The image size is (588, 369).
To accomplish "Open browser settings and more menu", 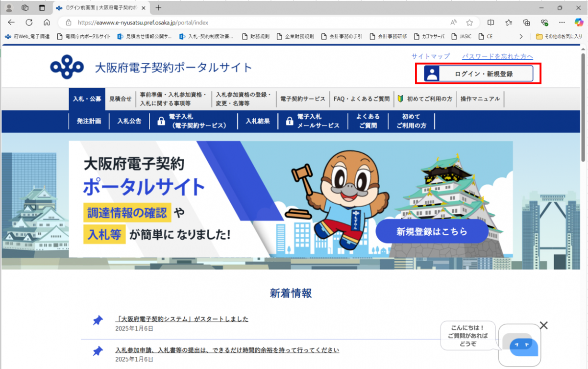I will (562, 23).
